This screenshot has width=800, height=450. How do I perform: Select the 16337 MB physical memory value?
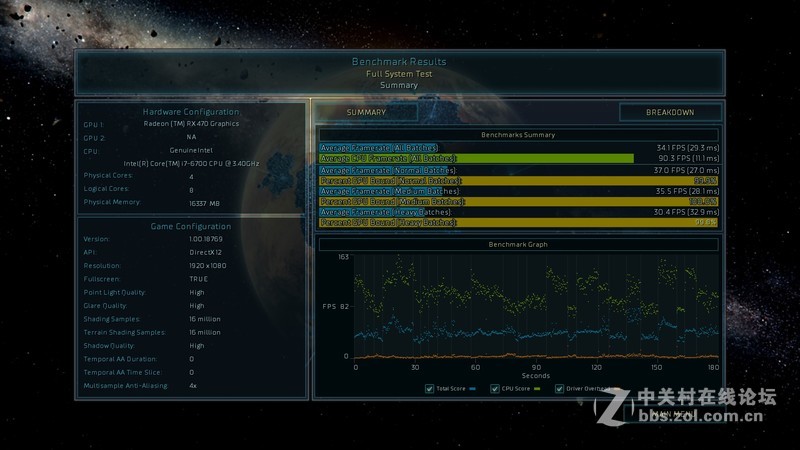pos(205,204)
